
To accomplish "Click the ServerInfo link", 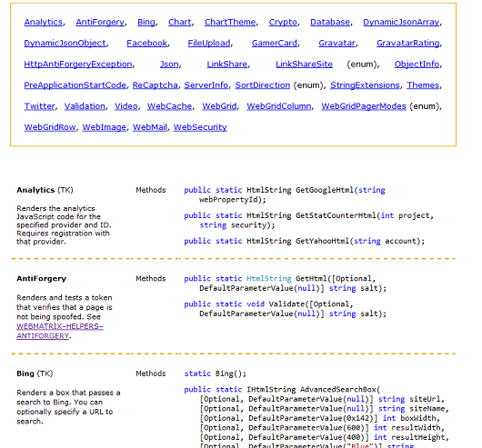I will coord(206,85).
